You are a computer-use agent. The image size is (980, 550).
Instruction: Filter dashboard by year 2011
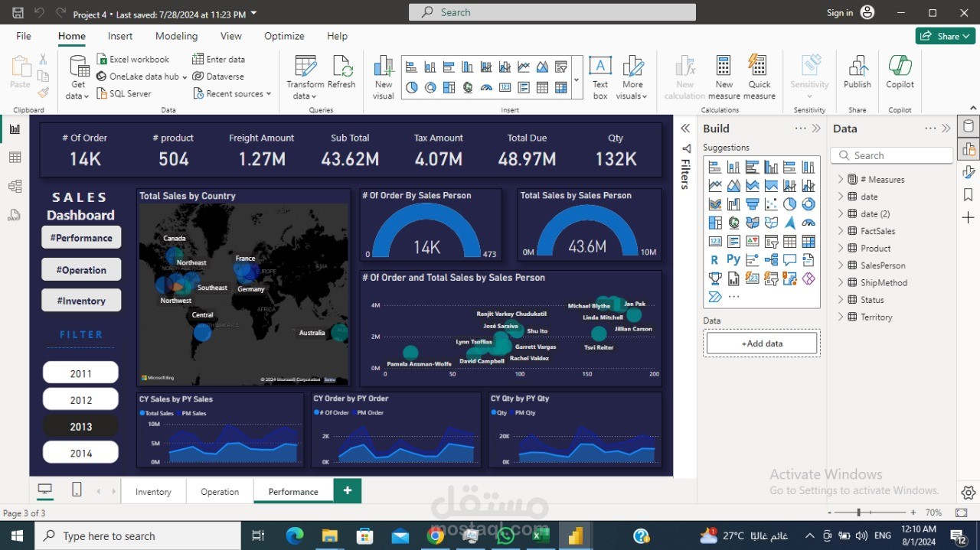(80, 373)
